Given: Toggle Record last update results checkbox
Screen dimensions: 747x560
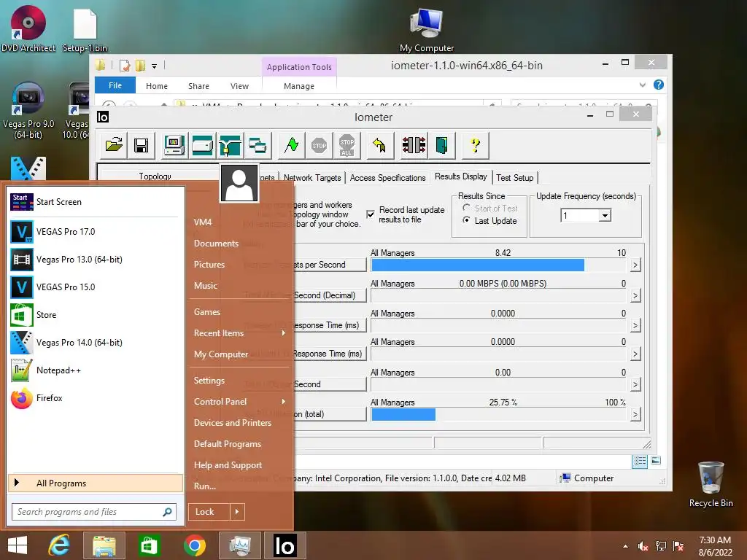Looking at the screenshot, I should 371,214.
